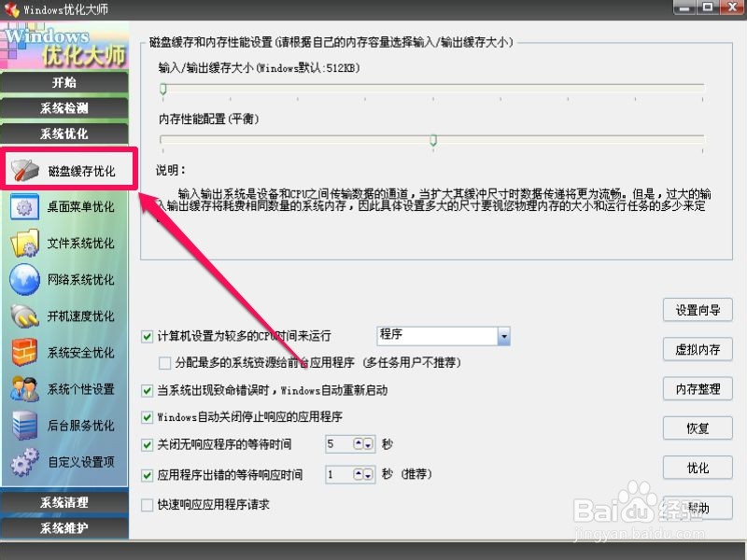The width and height of the screenshot is (747, 560).
Task: Select the 磁盘缓存优化 label text
Action: coord(81,171)
